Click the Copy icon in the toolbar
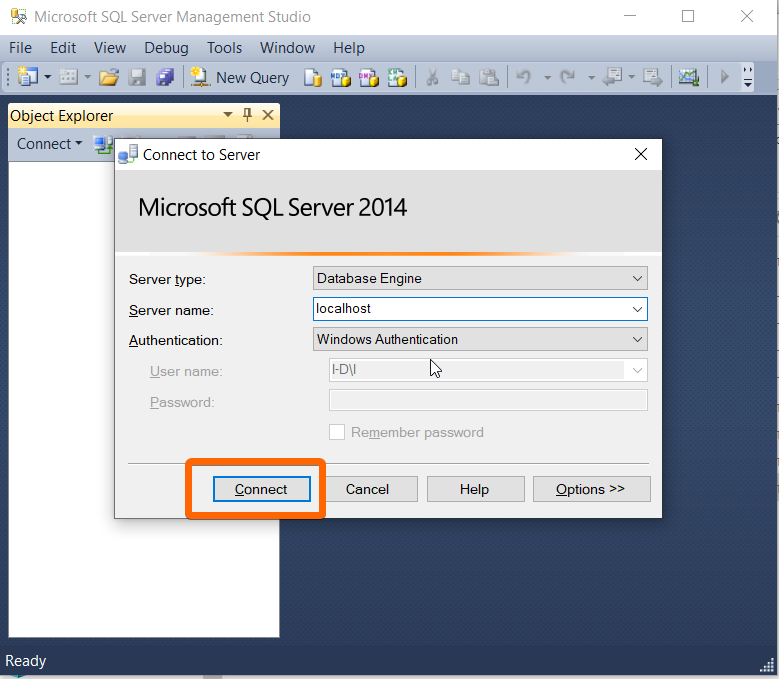This screenshot has width=779, height=679. (461, 77)
